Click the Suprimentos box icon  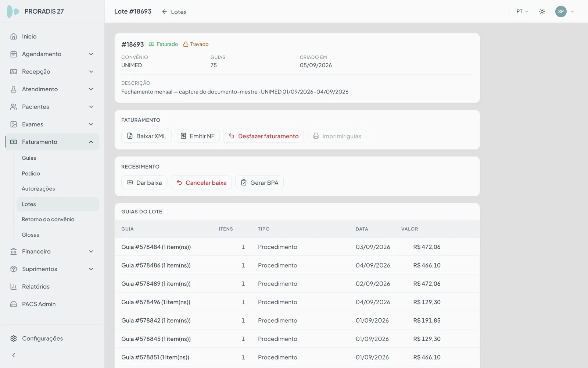[14, 269]
